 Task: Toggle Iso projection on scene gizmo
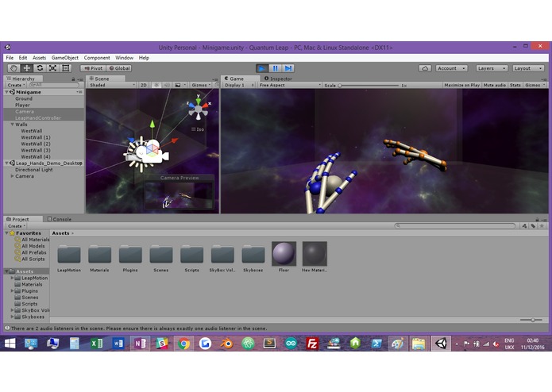click(198, 129)
